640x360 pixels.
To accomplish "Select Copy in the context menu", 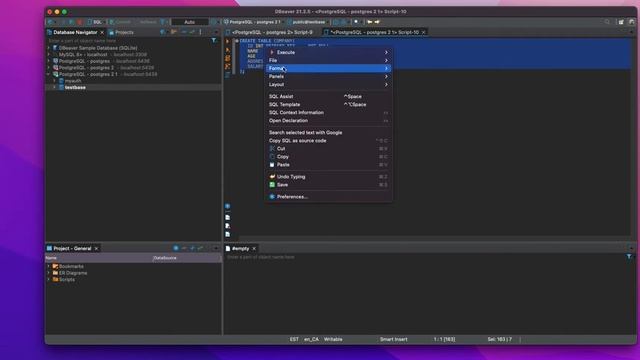I will pyautogui.click(x=329, y=157).
